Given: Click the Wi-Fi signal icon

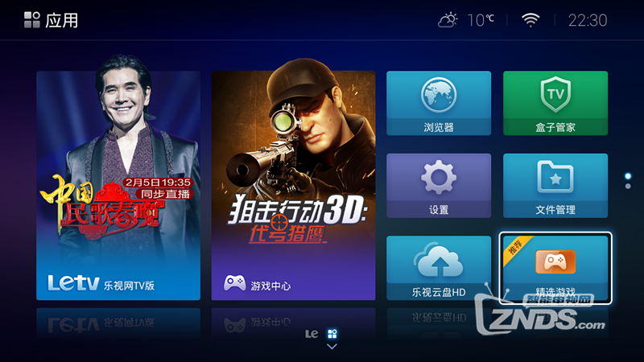Looking at the screenshot, I should click(x=530, y=19).
